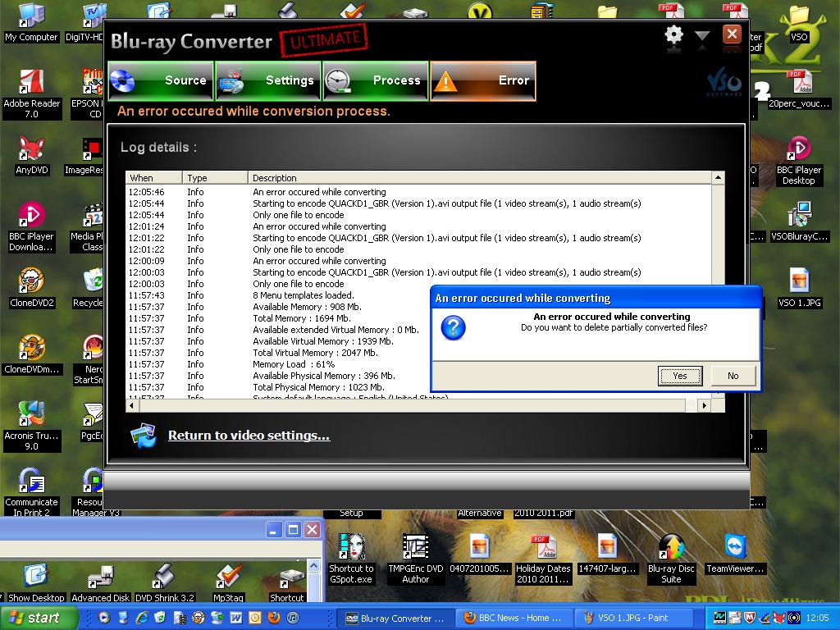
Task: Launch Microsoft Word from Quick Launch
Action: [x=235, y=618]
